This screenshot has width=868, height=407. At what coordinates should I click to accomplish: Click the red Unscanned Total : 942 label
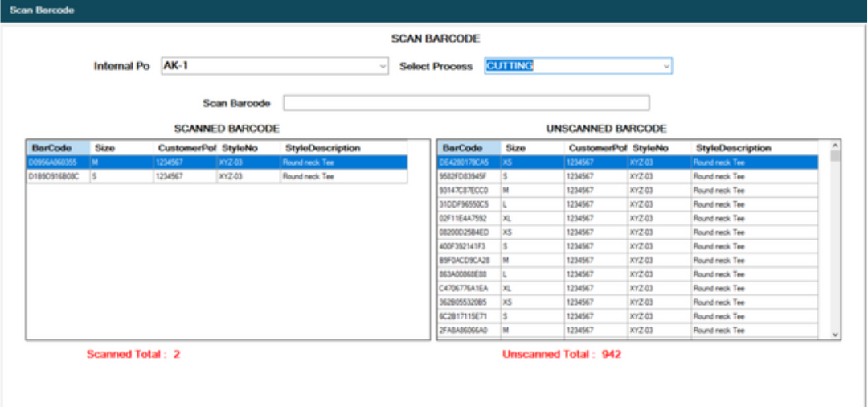click(x=562, y=355)
